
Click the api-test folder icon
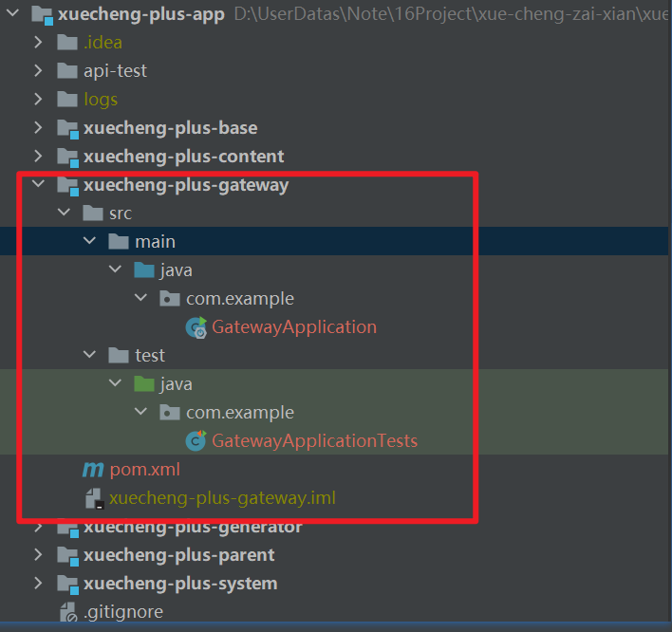click(x=67, y=70)
